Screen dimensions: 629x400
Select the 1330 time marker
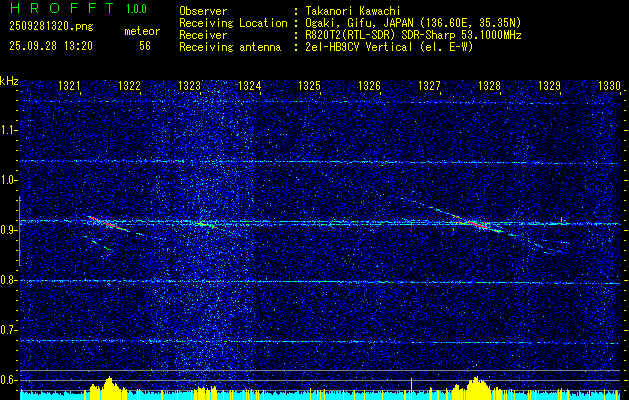coord(609,86)
